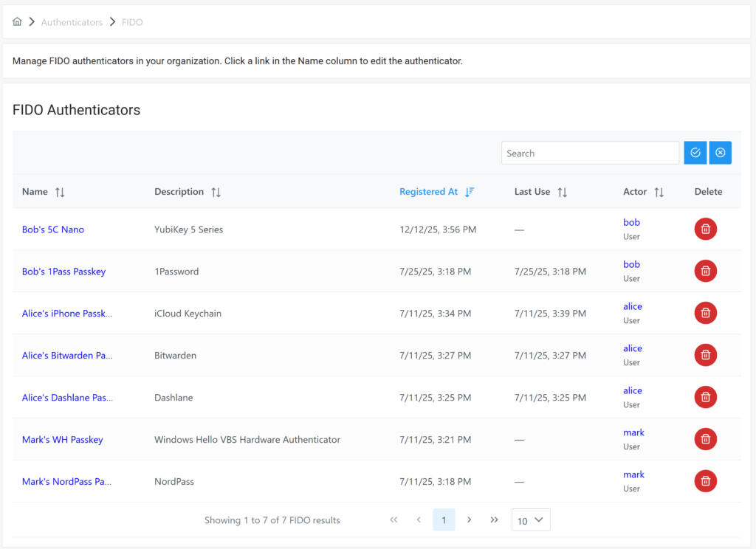The image size is (756, 549).
Task: Click the FIDO Authenticators heading
Action: pos(76,110)
